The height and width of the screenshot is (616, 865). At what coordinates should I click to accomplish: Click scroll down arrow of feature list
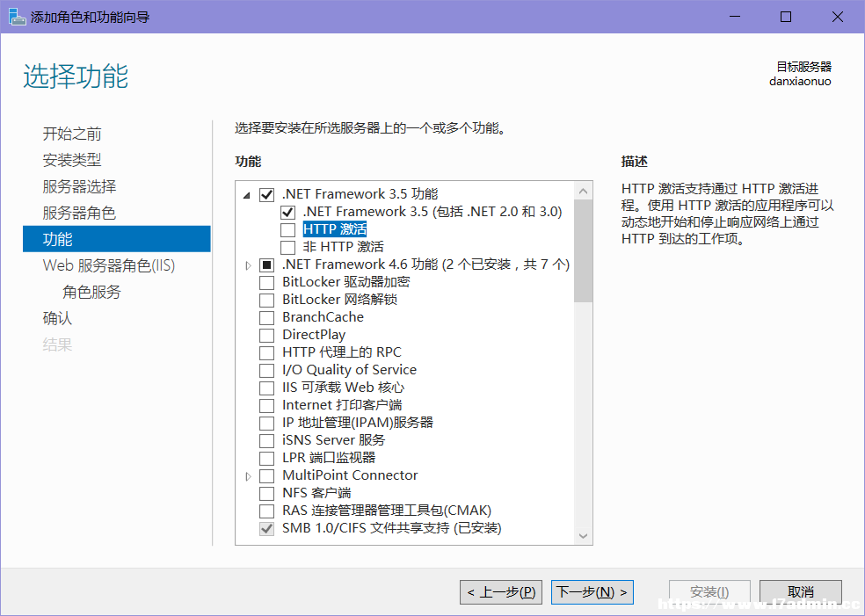tap(583, 536)
